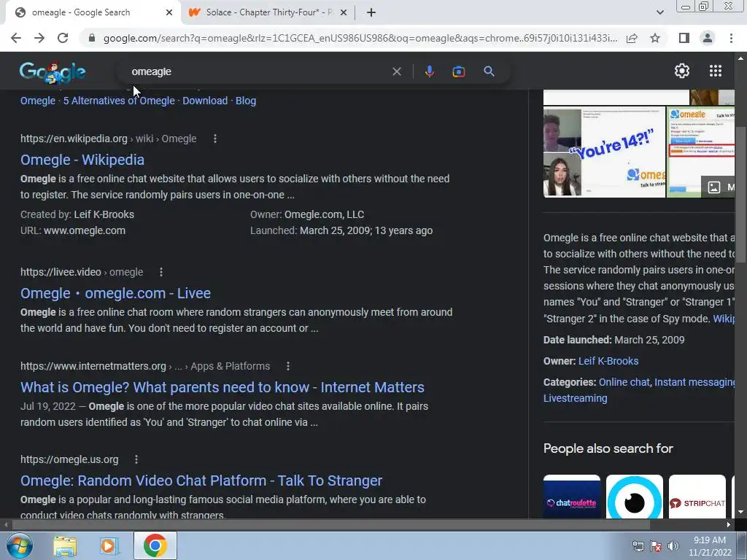Viewport: 747px width, 560px height.
Task: Click scroll down arrow on page scrollbar
Action: pyautogui.click(x=740, y=513)
